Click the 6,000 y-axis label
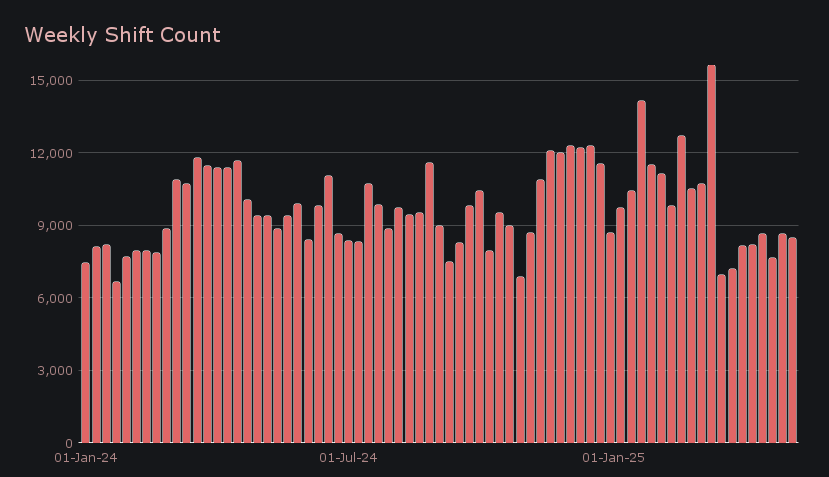Screen dimensions: 829x477 (x=55, y=298)
